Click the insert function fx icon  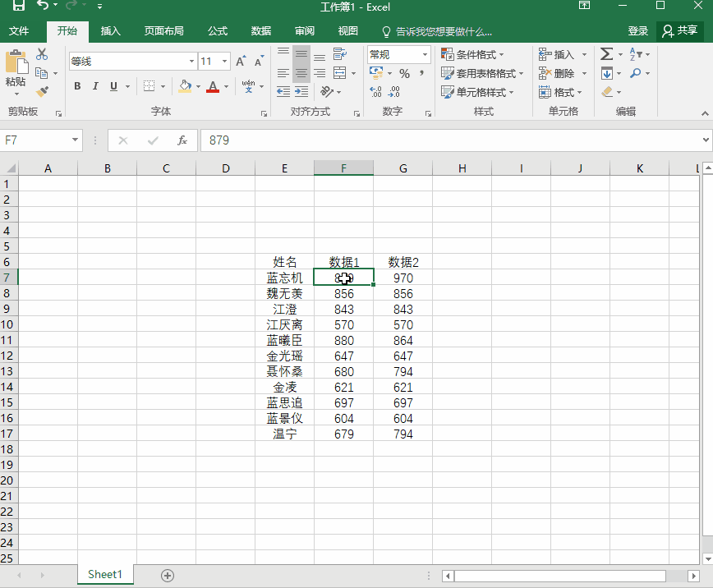coord(182,140)
